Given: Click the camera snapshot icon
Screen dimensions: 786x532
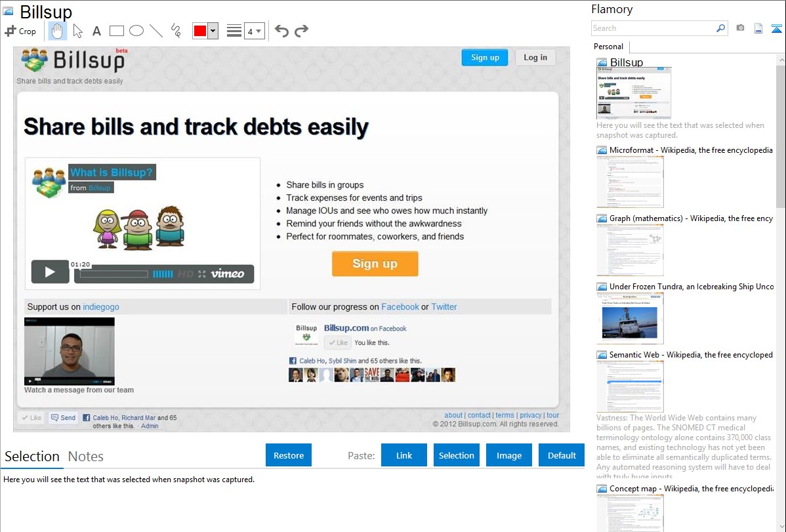Looking at the screenshot, I should click(740, 28).
